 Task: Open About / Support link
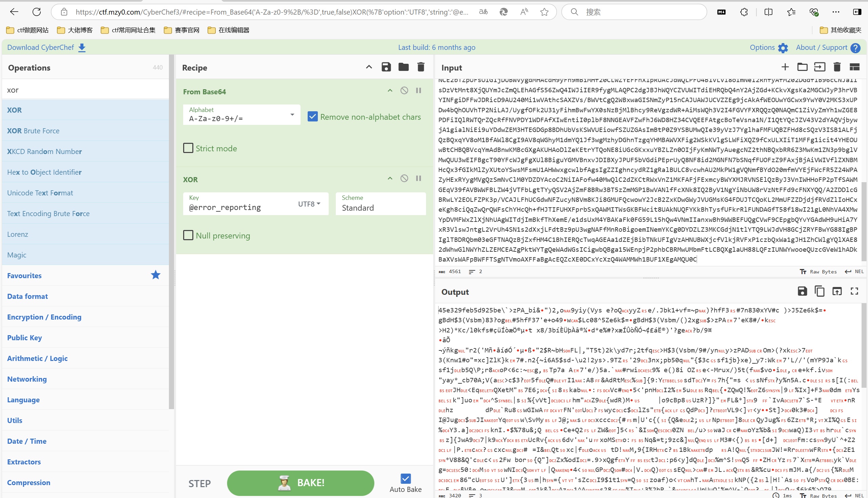click(x=828, y=47)
